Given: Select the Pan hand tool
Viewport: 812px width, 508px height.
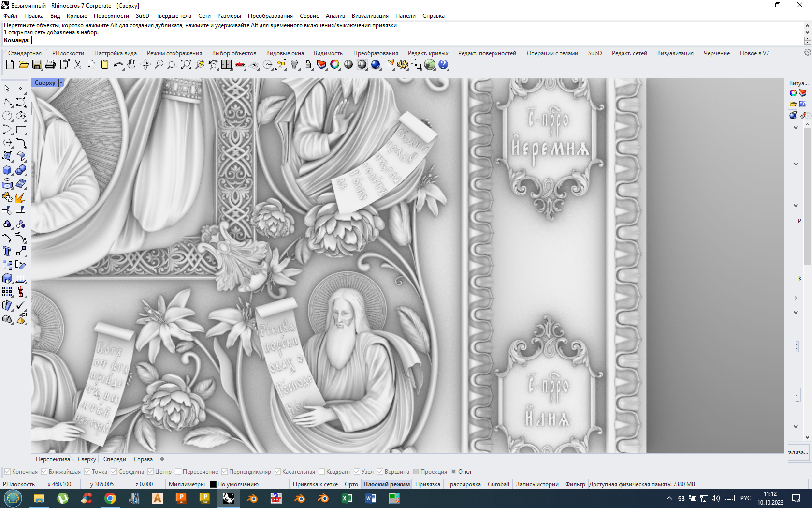Looking at the screenshot, I should [x=131, y=64].
